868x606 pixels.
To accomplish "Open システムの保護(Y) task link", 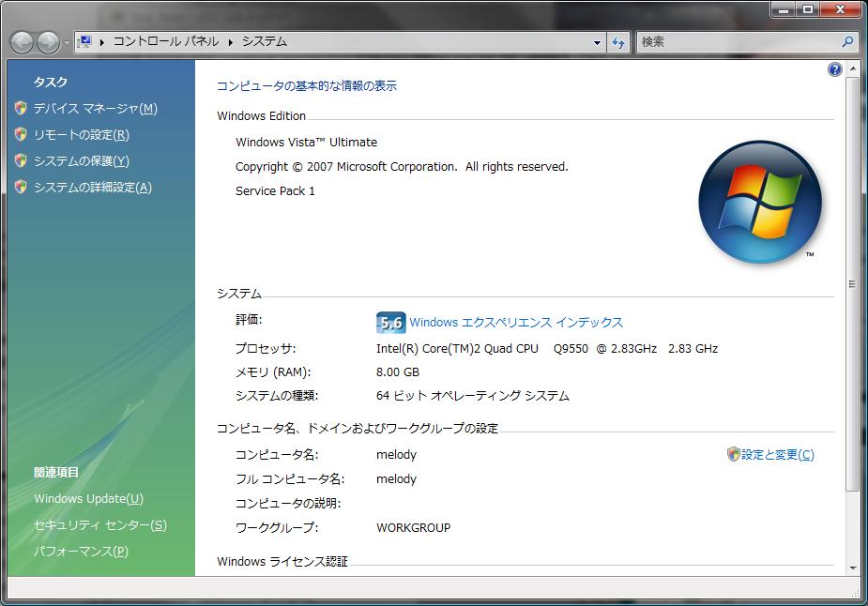I will click(82, 161).
